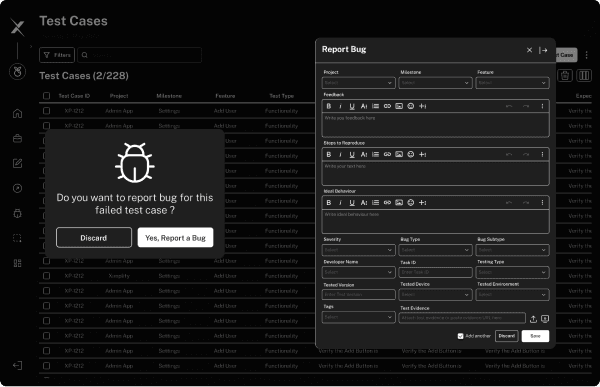600x387 pixels.
Task: Click the Xemplity cell in the Project column
Action: coord(119,276)
